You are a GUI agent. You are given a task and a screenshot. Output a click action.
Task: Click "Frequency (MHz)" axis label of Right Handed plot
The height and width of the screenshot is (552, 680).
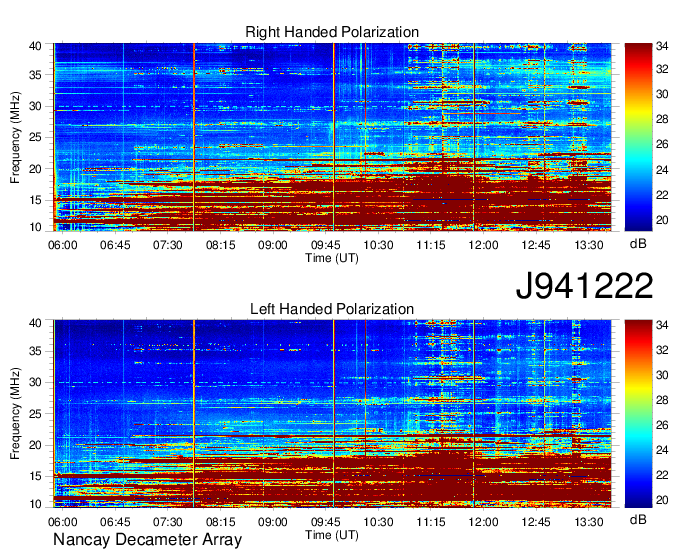pos(15,137)
